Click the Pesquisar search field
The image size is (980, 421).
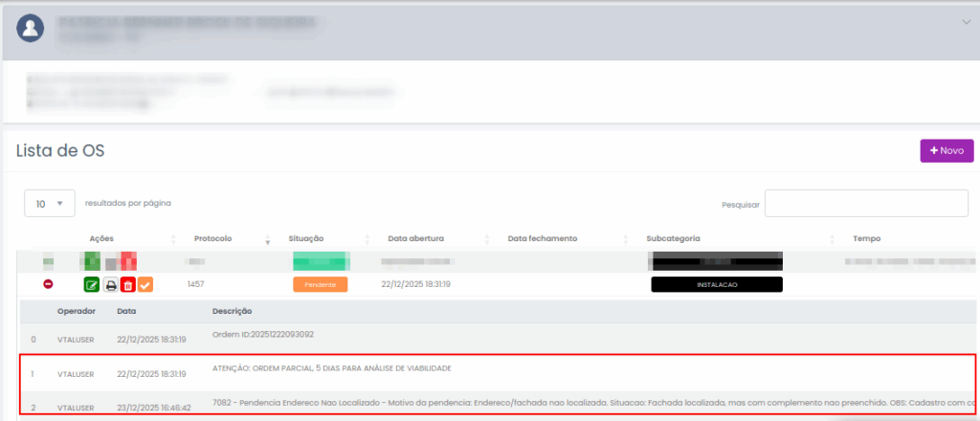(x=866, y=203)
